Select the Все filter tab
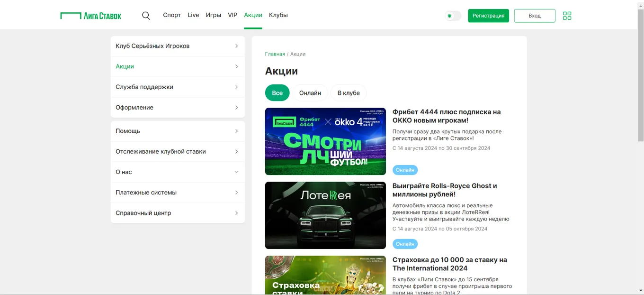The height and width of the screenshot is (295, 644). (x=277, y=93)
